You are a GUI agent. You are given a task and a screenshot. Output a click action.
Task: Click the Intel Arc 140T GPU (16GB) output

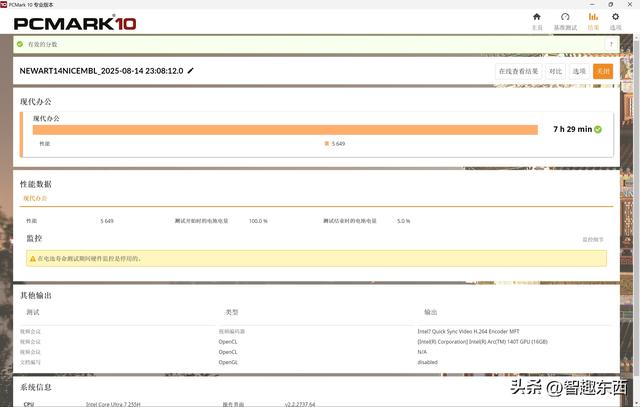482,342
